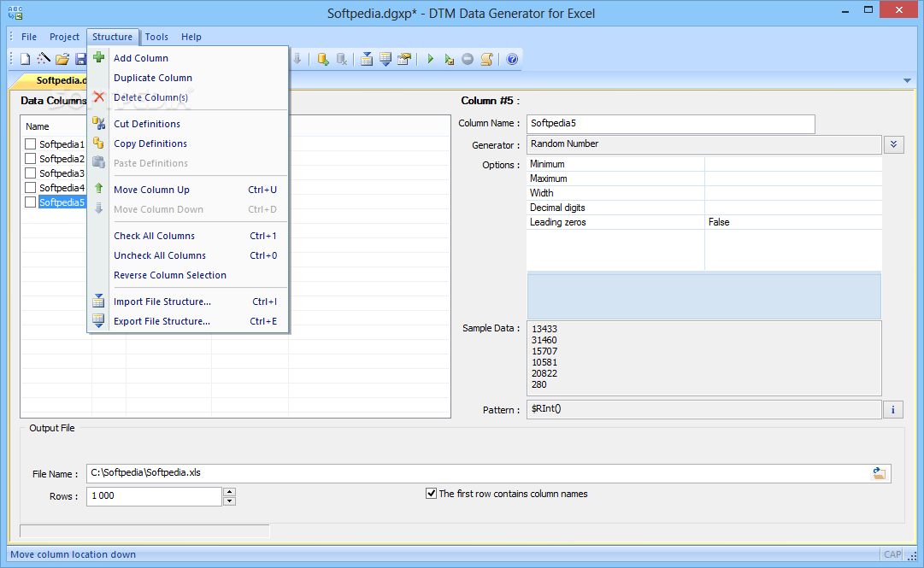Click icon beside Import File Structure

click(x=98, y=301)
